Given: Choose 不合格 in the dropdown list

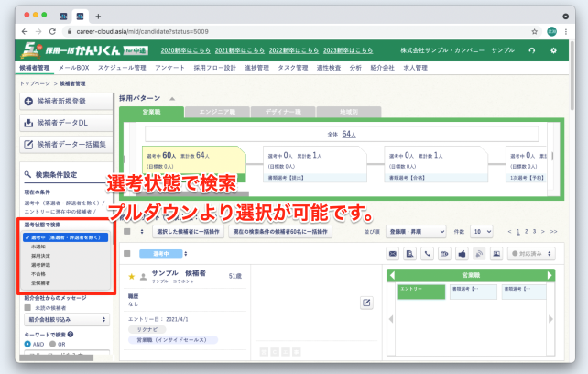Looking at the screenshot, I should pos(38,274).
